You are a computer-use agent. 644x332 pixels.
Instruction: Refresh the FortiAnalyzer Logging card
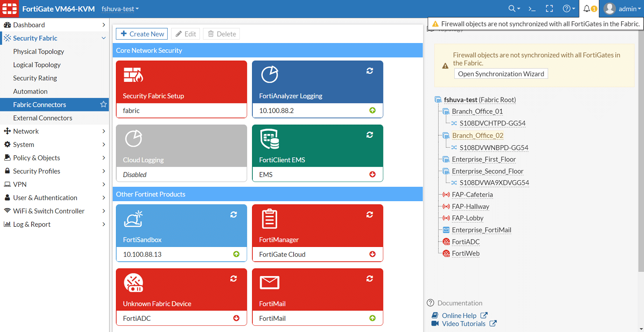[x=370, y=71]
